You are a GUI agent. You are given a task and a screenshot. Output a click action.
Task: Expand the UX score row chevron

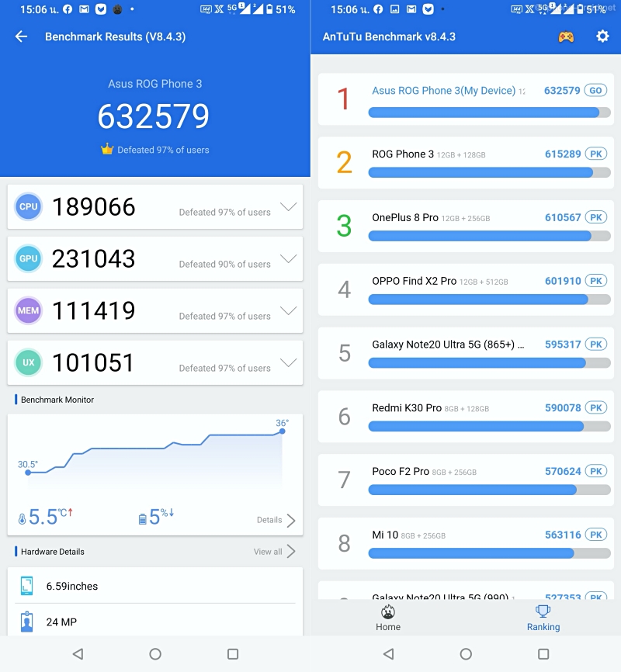point(288,362)
